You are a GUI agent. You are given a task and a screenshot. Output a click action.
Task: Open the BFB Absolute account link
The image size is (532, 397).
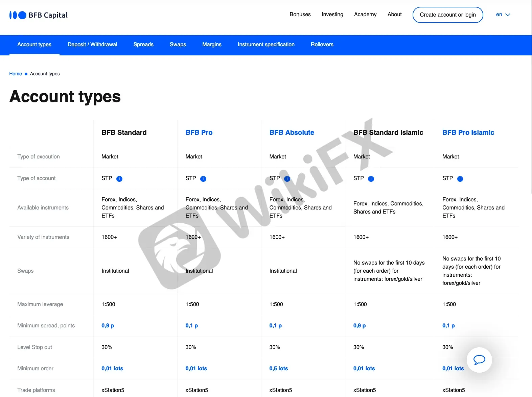292,132
